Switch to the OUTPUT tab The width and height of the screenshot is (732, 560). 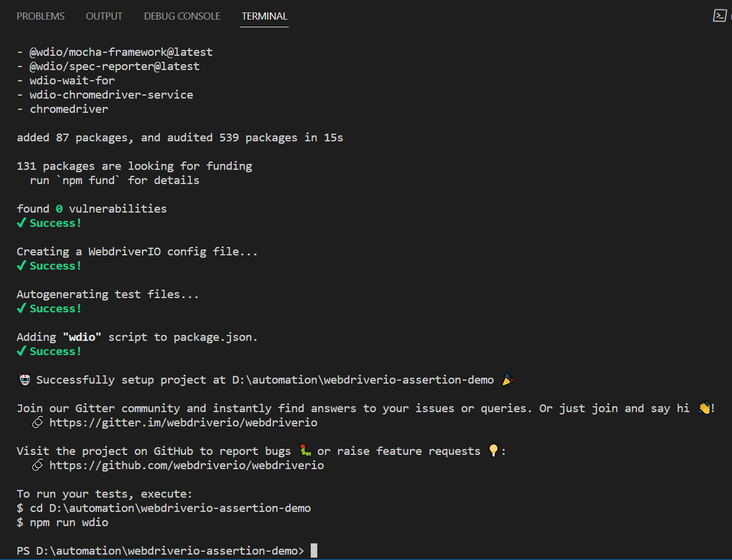[x=104, y=16]
